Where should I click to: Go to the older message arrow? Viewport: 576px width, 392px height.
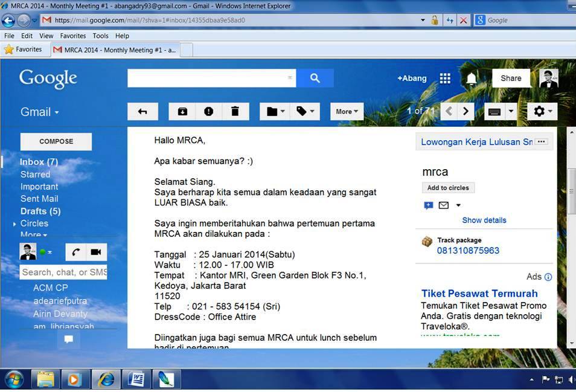coord(466,111)
